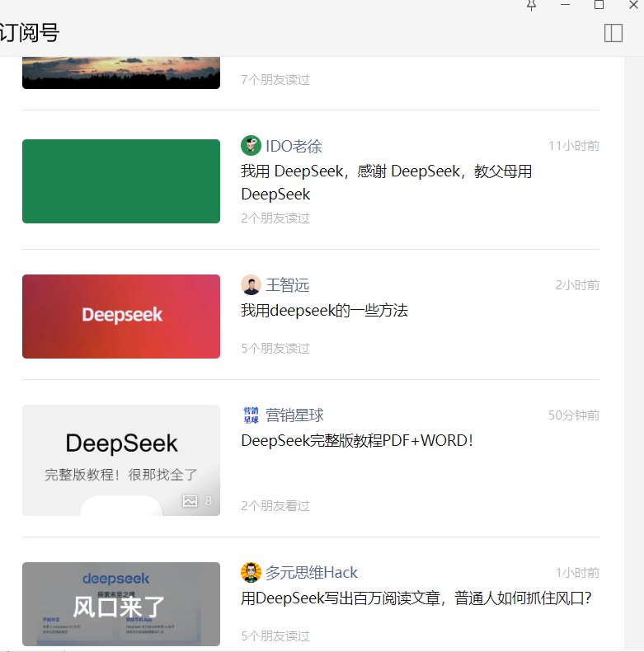Click the 50分钟前 timestamp
Viewport: 644px width, 652px height.
[x=574, y=415]
